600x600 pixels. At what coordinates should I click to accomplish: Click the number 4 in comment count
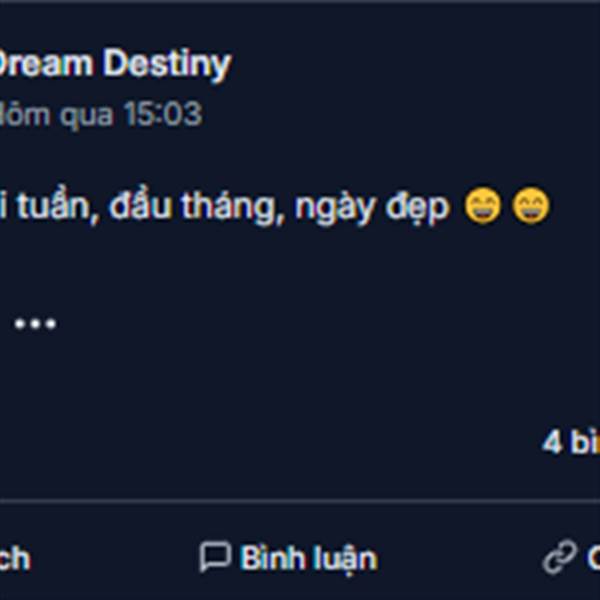tap(552, 442)
